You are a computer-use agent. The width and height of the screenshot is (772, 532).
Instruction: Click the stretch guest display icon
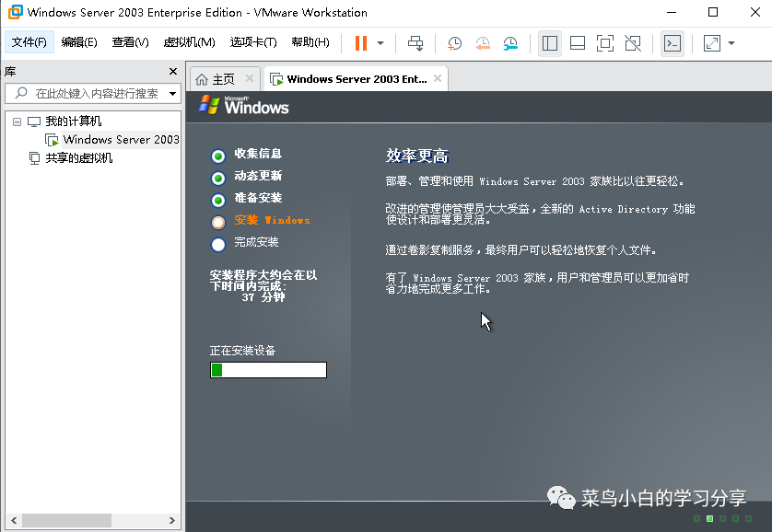tap(712, 43)
